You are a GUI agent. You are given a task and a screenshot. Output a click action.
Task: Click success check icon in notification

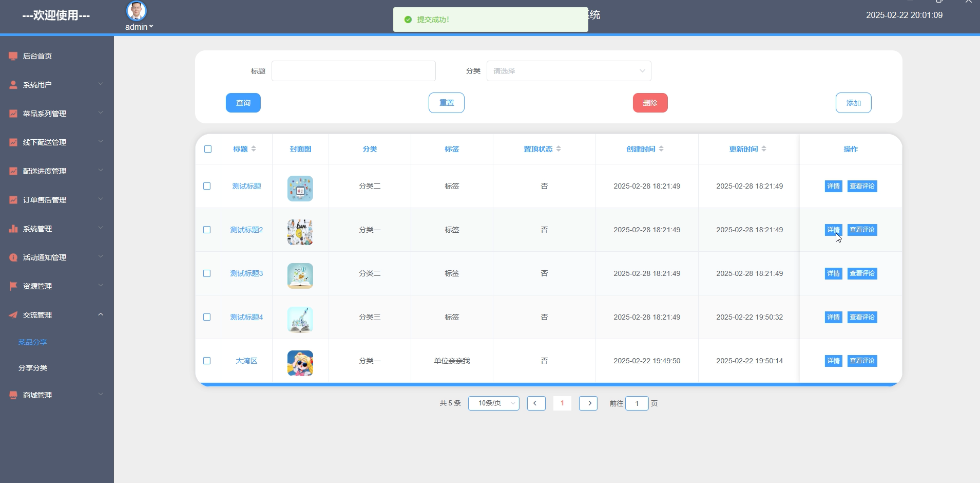point(408,20)
